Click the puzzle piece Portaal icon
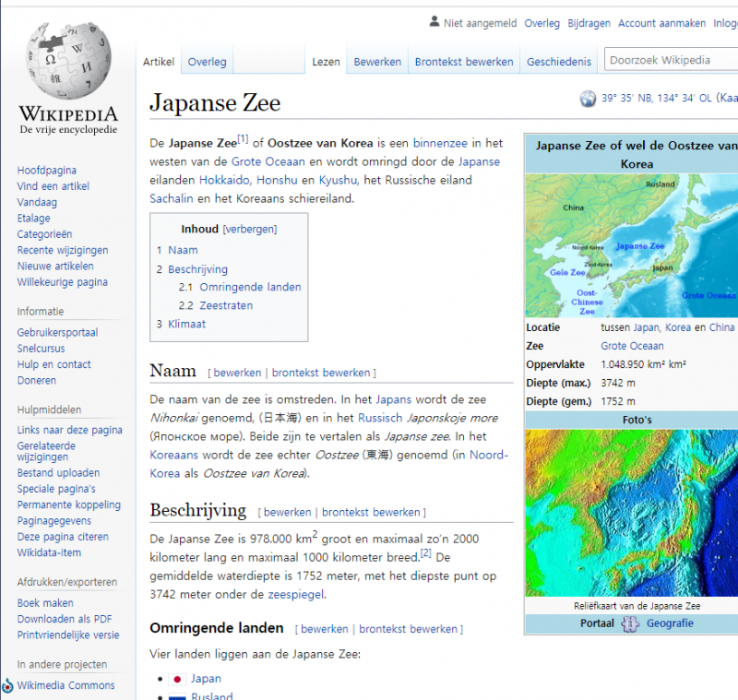This screenshot has height=700, width=738. click(x=630, y=623)
